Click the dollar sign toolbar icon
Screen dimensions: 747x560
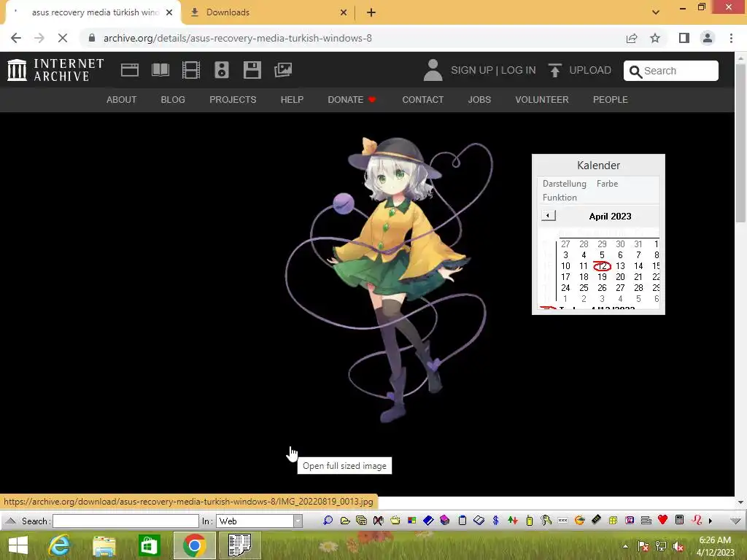pos(495,521)
